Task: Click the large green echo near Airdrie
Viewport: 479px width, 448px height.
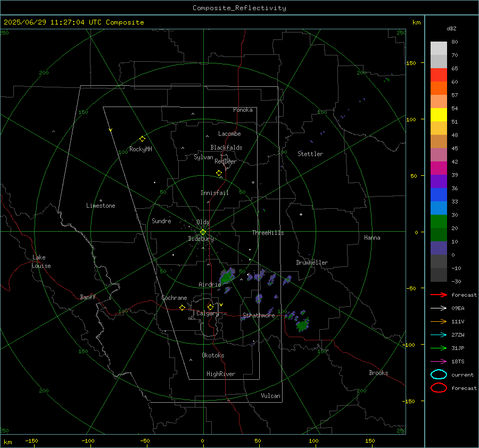Action: [227, 277]
